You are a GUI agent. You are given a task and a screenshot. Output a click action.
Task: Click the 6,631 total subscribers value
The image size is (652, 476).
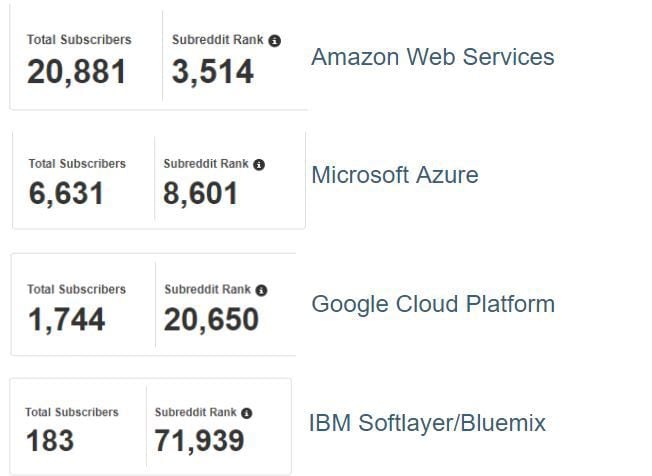(66, 194)
